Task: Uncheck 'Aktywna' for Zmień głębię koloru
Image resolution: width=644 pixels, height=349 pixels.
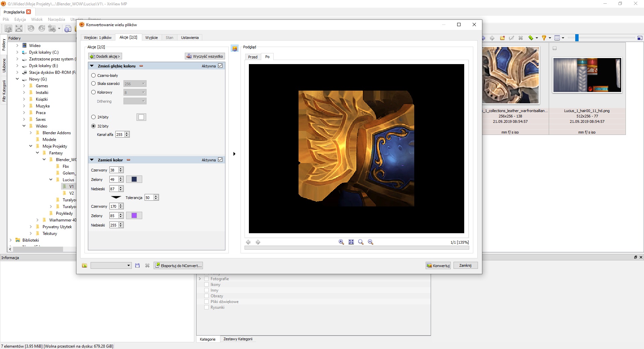Action: point(220,66)
